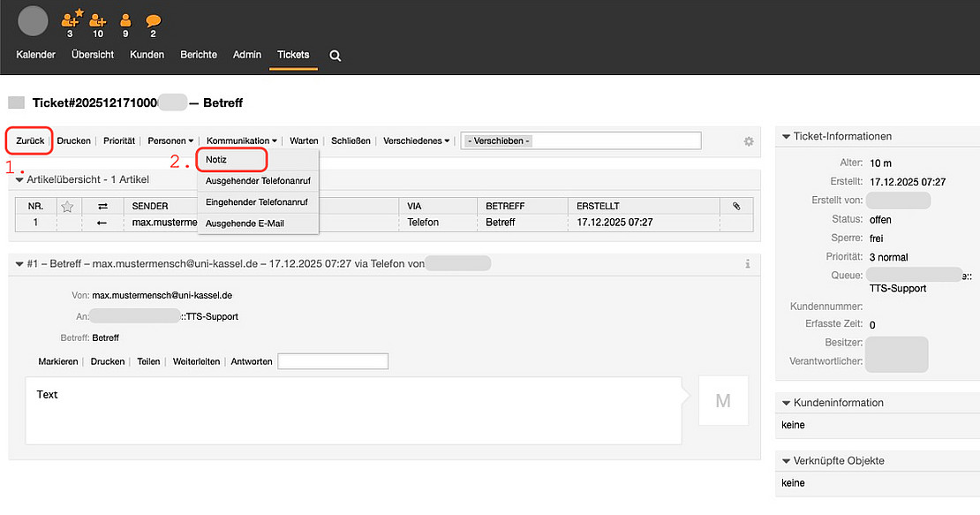
Task: Open the single person icon showing 9
Action: click(x=125, y=19)
